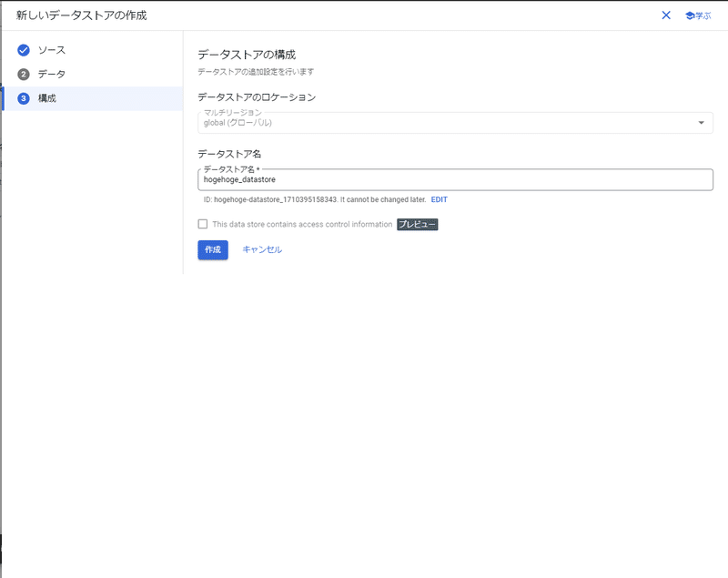The width and height of the screenshot is (728, 578).
Task: Click the 新しいデータストアの作成 title
Action: 81,15
